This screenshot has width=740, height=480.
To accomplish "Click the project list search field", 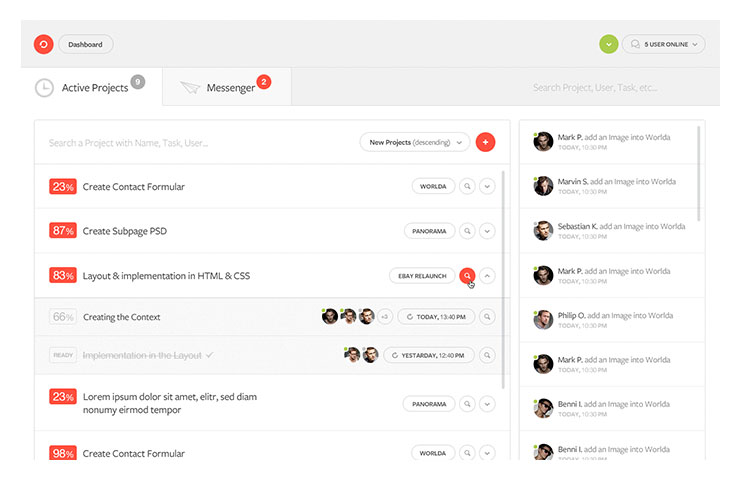I will (195, 143).
